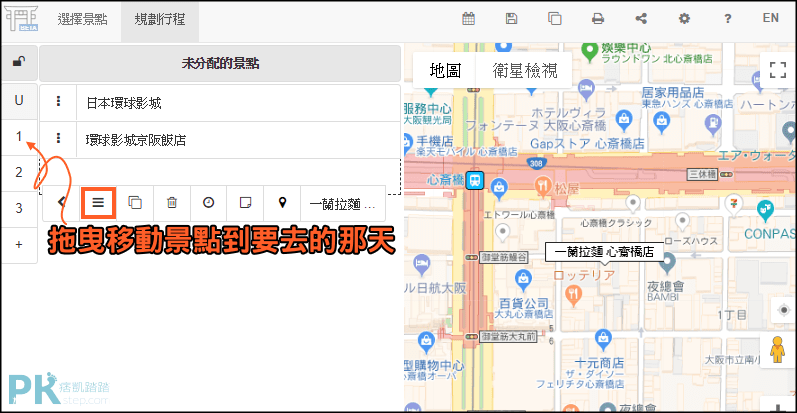The image size is (797, 413).
Task: Switch map to 地圖 view
Action: [x=445, y=70]
